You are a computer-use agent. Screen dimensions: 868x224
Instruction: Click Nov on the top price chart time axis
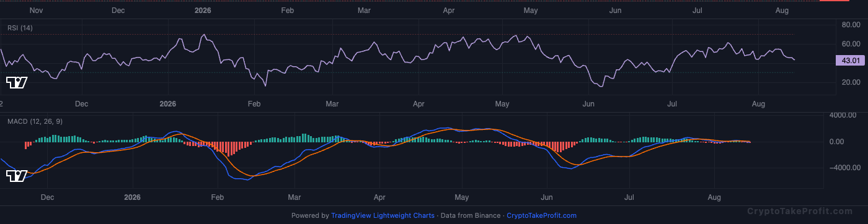(x=36, y=11)
